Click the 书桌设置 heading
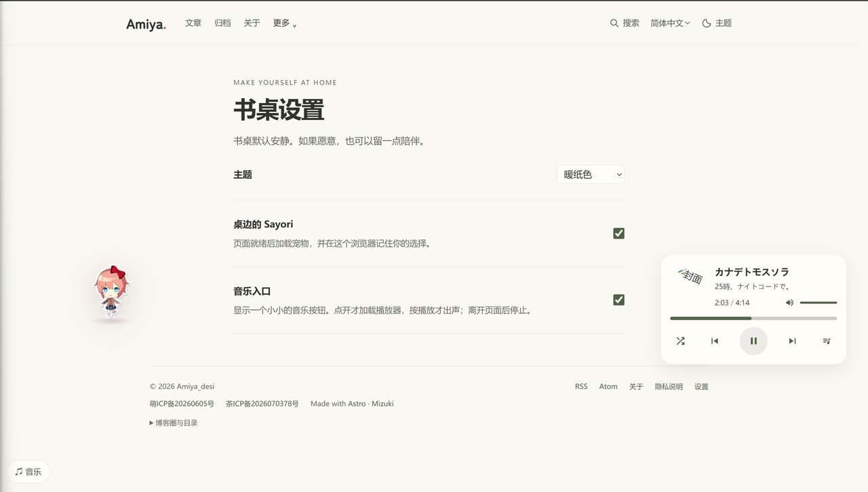This screenshot has width=868, height=492. (279, 110)
